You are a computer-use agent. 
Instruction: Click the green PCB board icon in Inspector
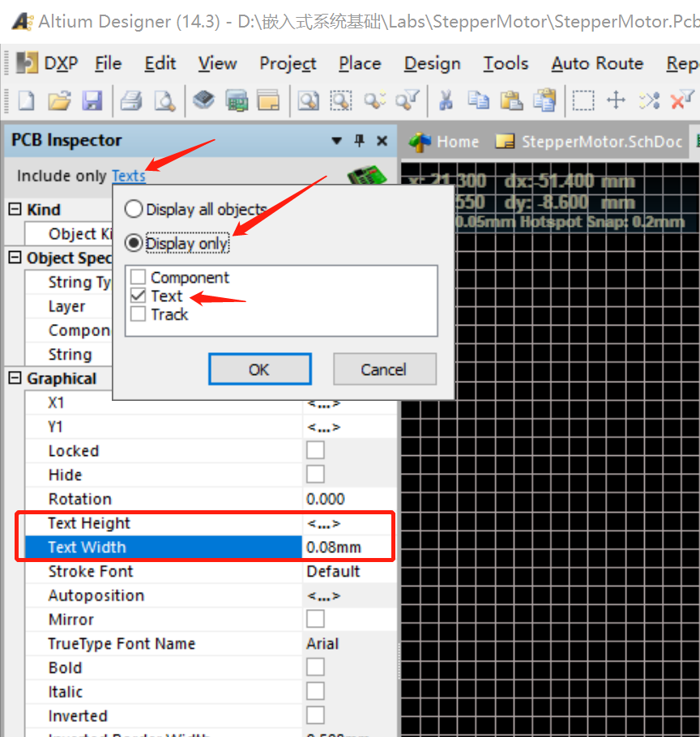pos(366,174)
